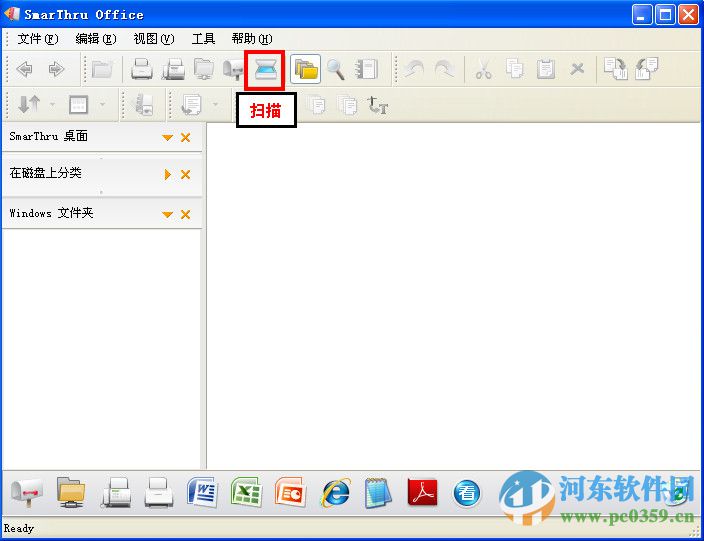The image size is (704, 541).
Task: Launch Internet Explorer from the bottom bar
Action: pyautogui.click(x=335, y=493)
